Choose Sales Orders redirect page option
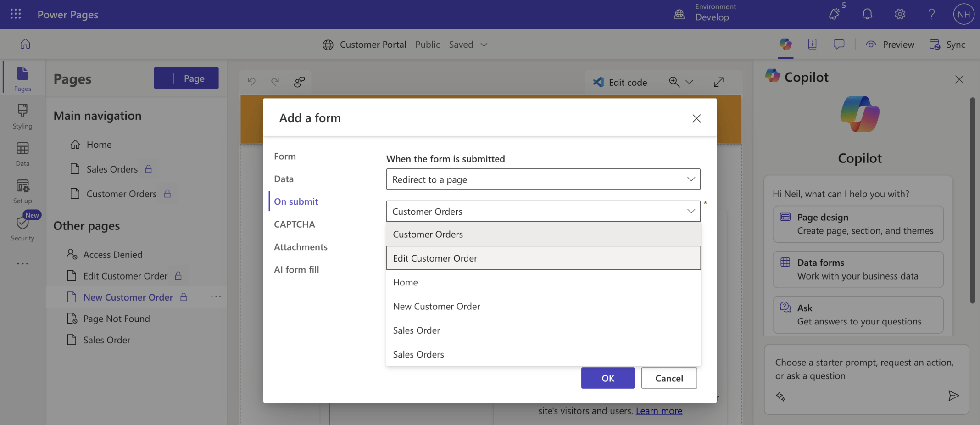The width and height of the screenshot is (980, 425). 418,354
